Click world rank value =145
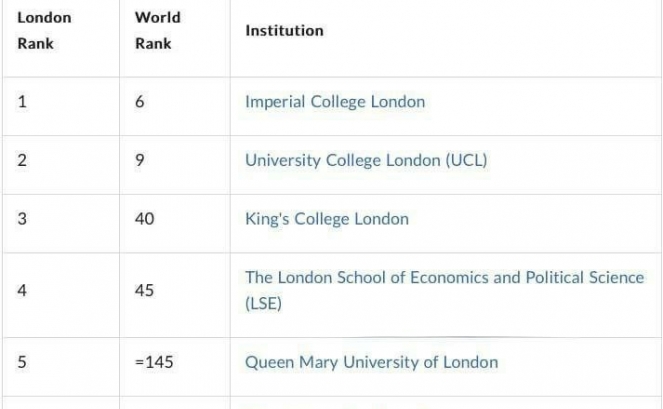The height and width of the screenshot is (409, 663). pyautogui.click(x=154, y=362)
